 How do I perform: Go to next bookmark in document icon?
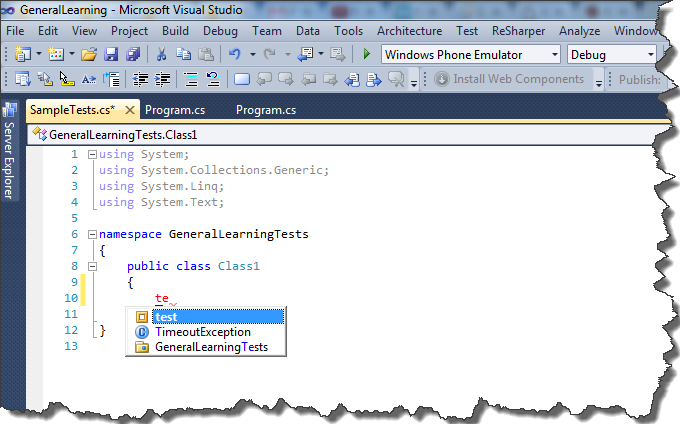coord(374,79)
